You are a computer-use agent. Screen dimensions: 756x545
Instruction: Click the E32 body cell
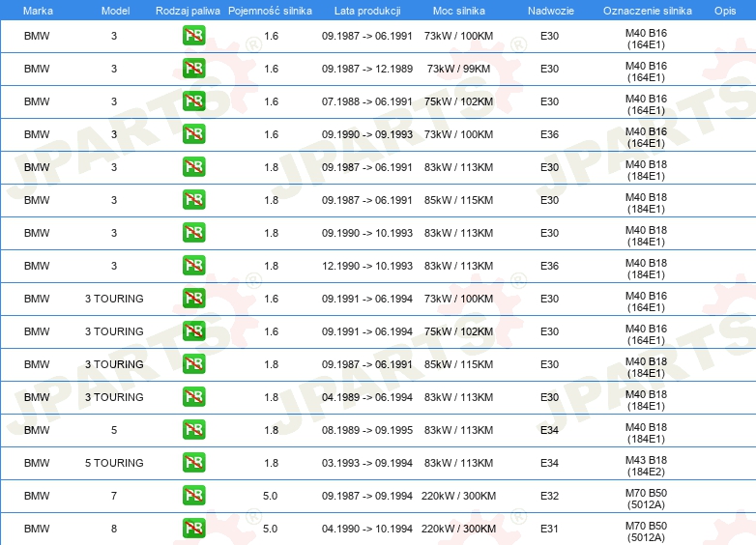[549, 496]
